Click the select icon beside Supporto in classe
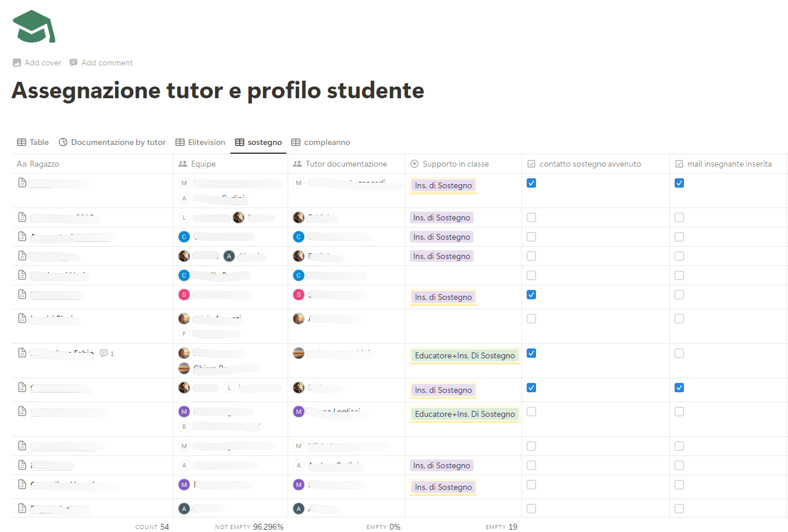Screen dimensions: 788x532 coord(414,164)
